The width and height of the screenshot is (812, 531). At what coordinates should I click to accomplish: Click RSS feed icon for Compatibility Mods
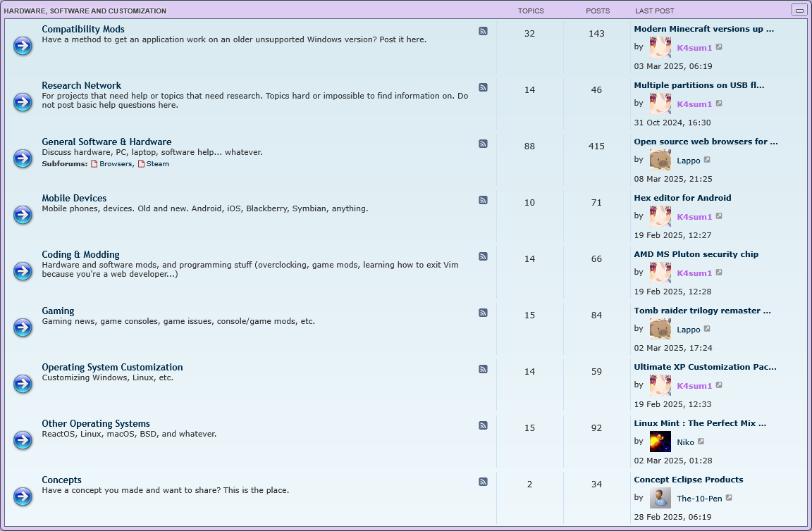[x=483, y=31]
